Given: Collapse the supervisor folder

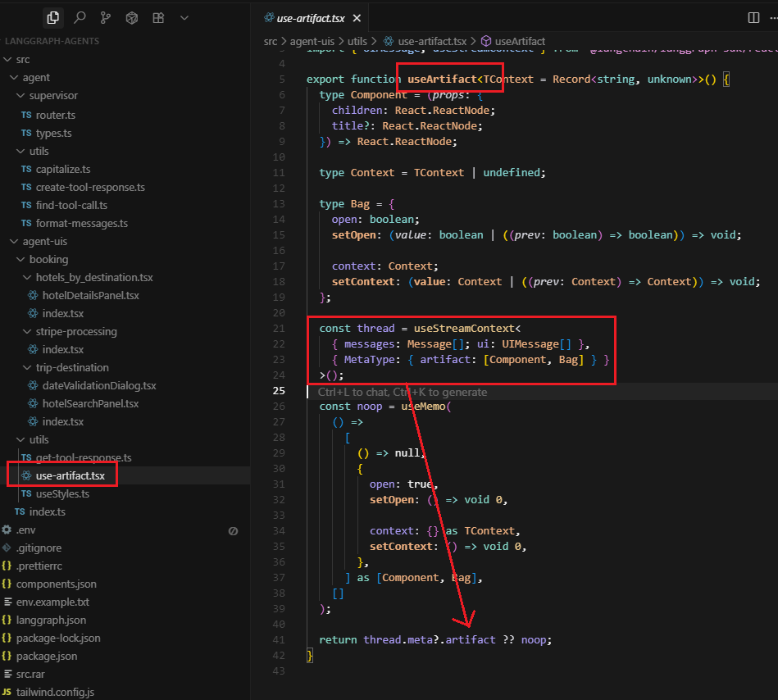Looking at the screenshot, I should click(x=53, y=95).
